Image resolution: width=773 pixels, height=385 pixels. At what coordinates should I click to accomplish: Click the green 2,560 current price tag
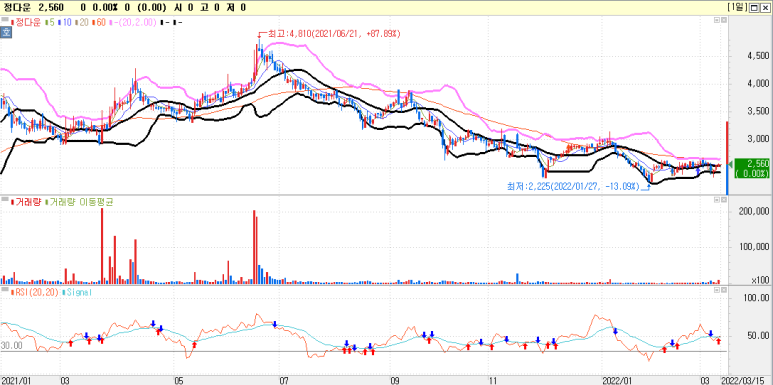point(752,168)
